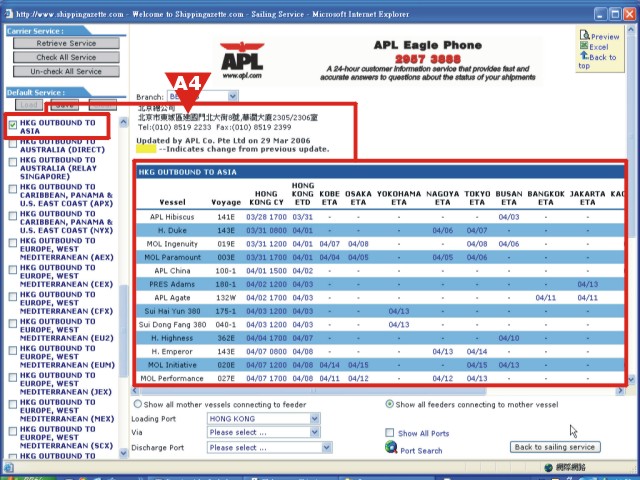Click MOL Performance Nagoya ETA 04/12
640x480 pixels.
[442, 378]
